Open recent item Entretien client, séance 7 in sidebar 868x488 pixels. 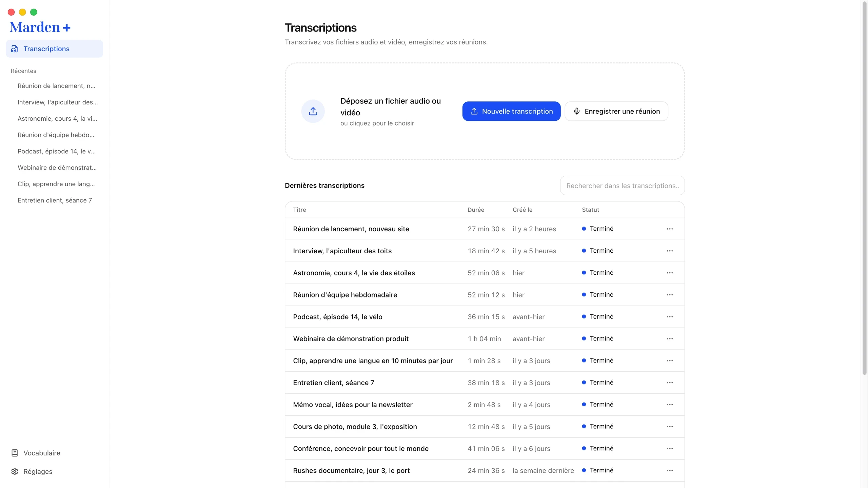tap(55, 200)
